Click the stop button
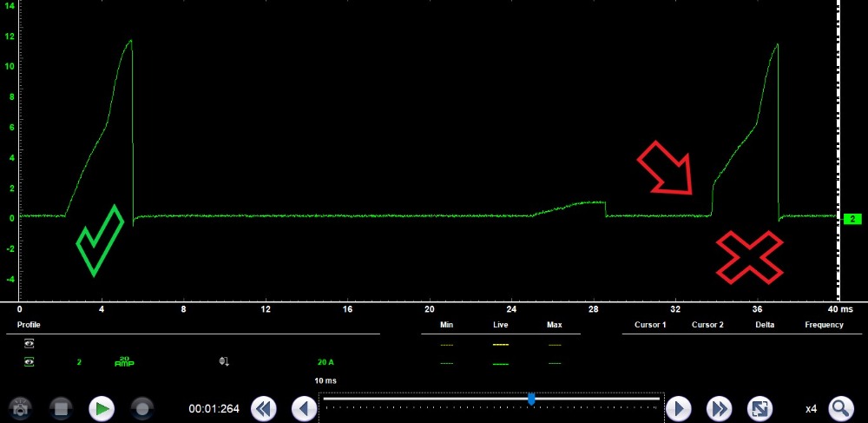Image resolution: width=868 pixels, height=423 pixels. pos(60,408)
